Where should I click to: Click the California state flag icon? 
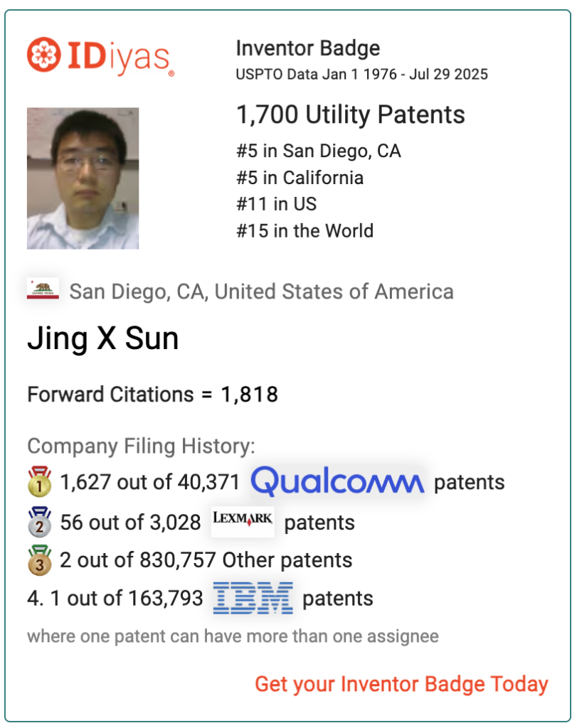coord(43,289)
